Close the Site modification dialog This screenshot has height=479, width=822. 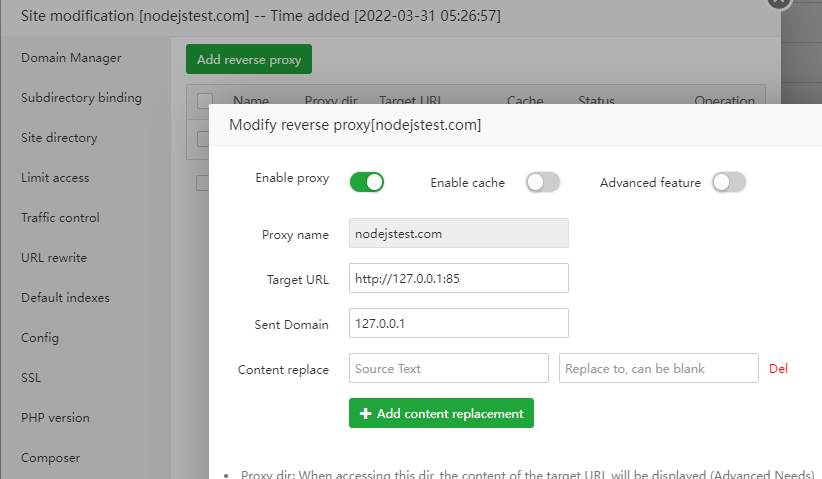(777, 3)
